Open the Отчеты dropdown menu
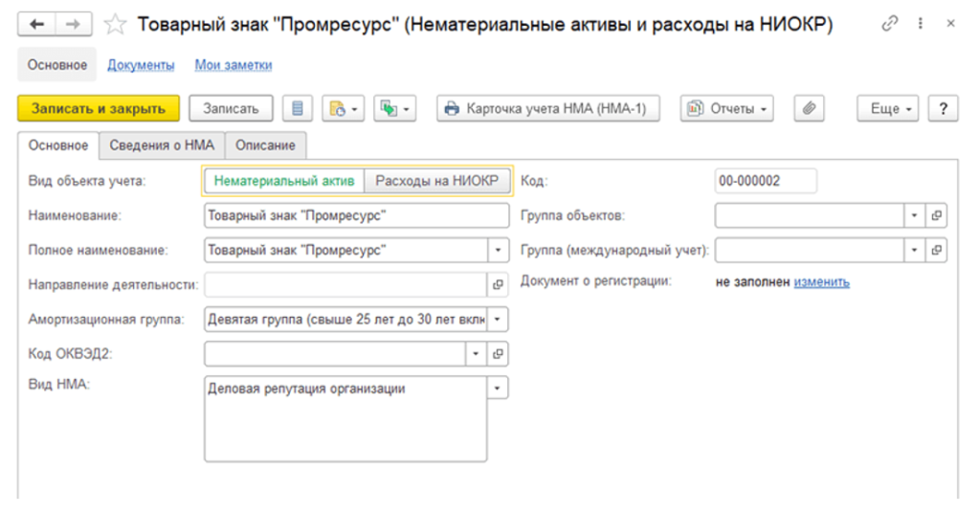This screenshot has width=980, height=513. coord(726,109)
